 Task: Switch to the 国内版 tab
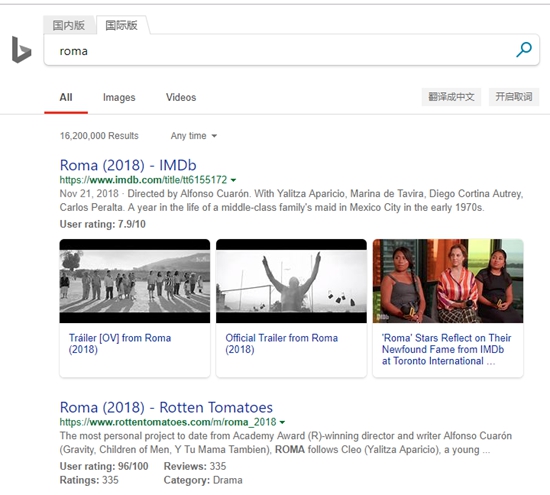point(69,25)
